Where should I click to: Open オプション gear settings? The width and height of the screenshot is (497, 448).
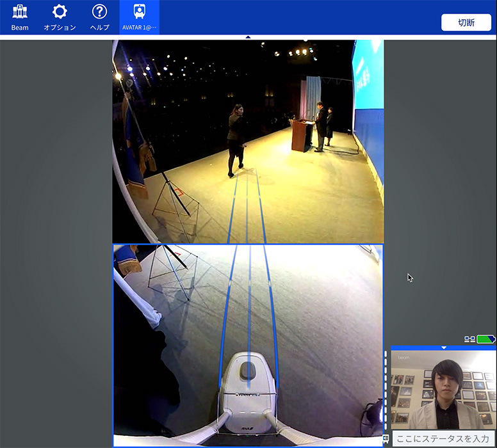(60, 17)
